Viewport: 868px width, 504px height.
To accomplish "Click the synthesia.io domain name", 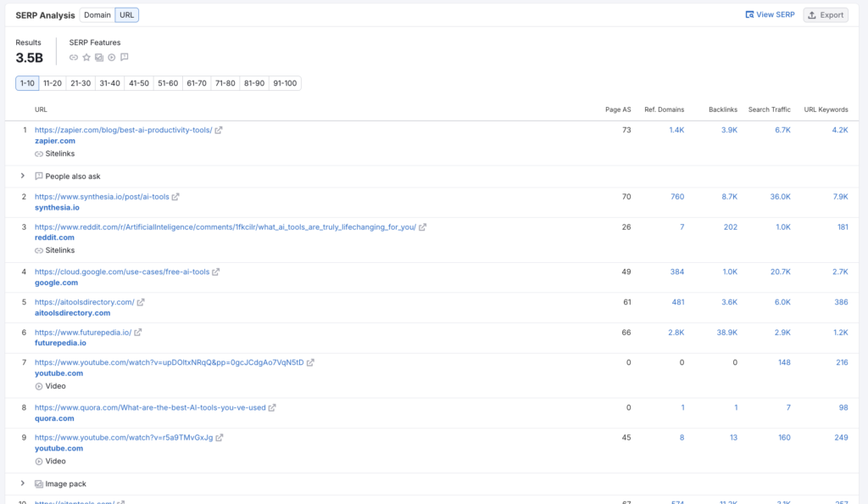I will [57, 208].
